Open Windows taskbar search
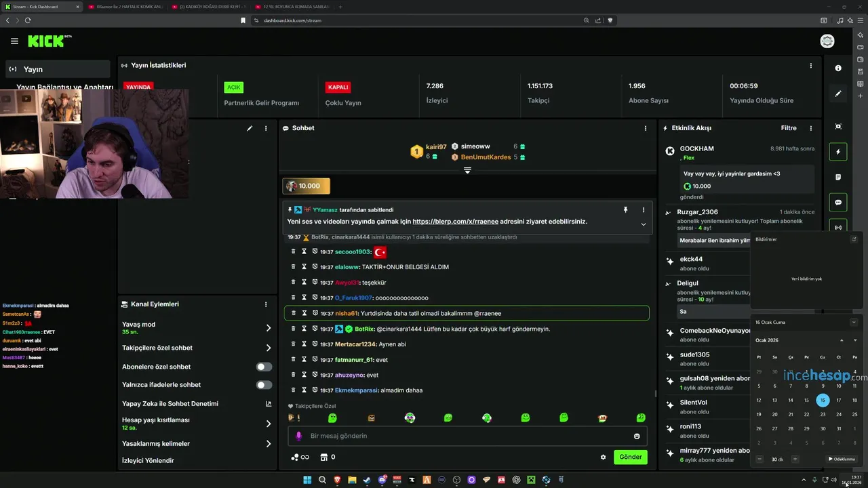Image resolution: width=868 pixels, height=488 pixels. tap(323, 480)
